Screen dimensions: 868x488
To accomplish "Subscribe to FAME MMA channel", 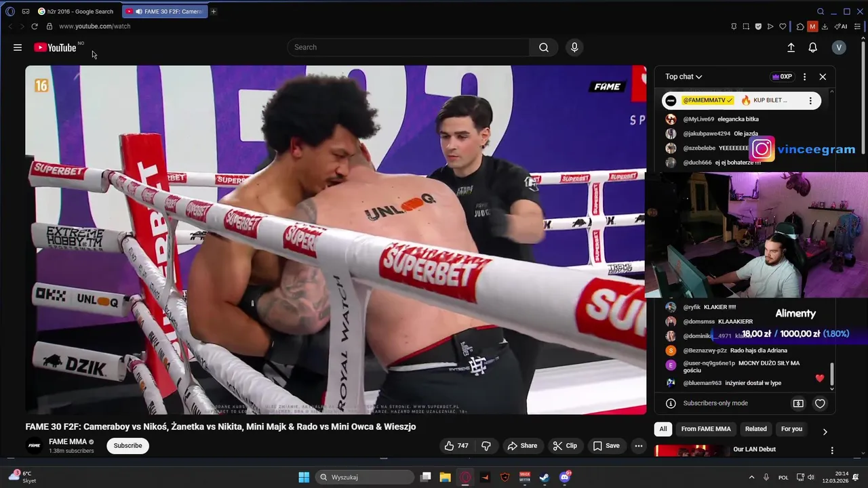I will click(127, 445).
